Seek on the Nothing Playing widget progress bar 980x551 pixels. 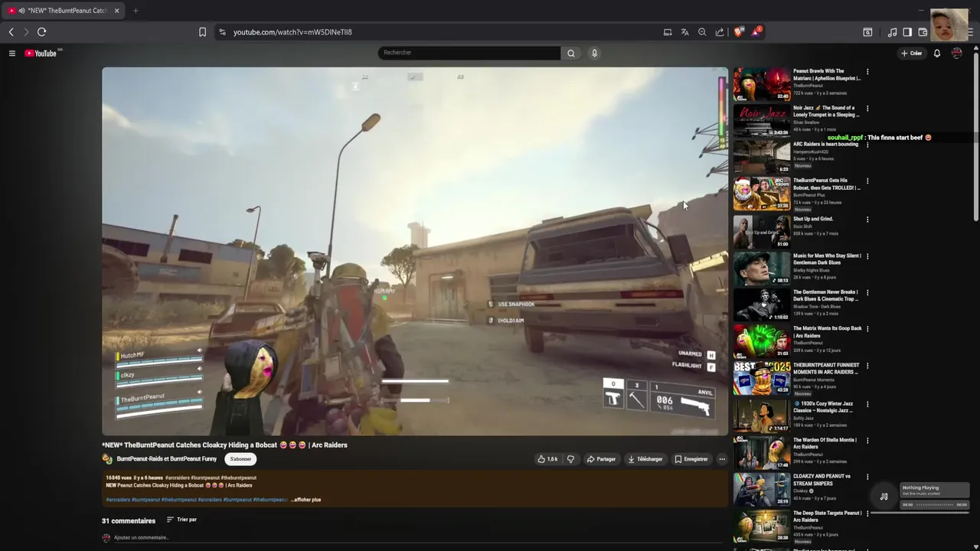click(x=935, y=505)
